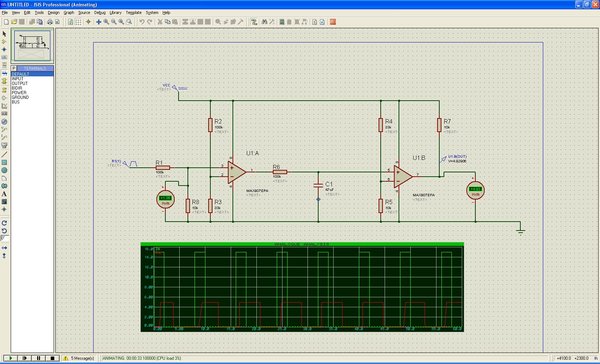Open the File menu
The height and width of the screenshot is (364, 600).
tap(5, 13)
